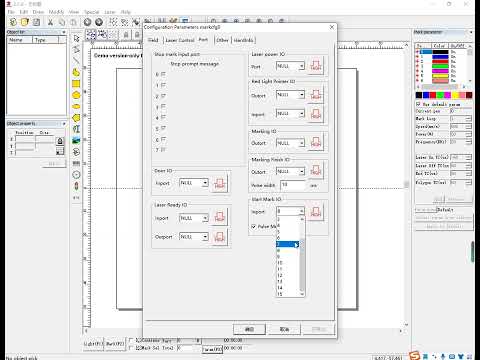Check stop mark input port 1

163,85
